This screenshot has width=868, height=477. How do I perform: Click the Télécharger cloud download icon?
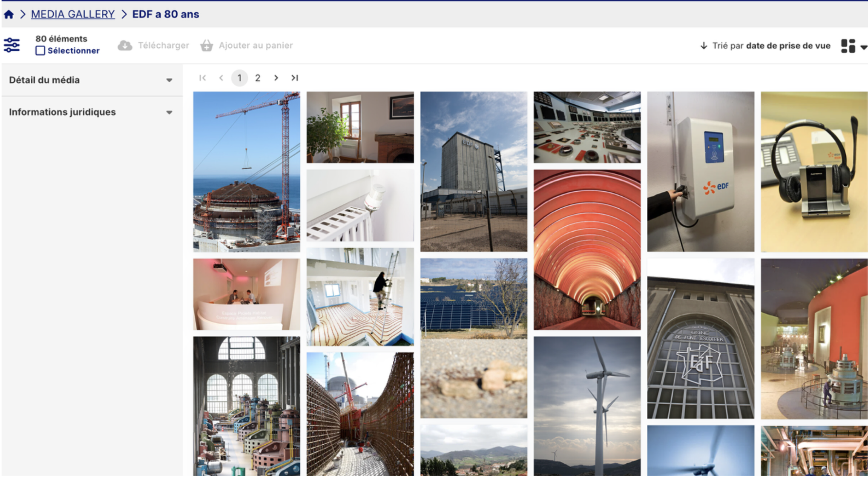(x=125, y=45)
